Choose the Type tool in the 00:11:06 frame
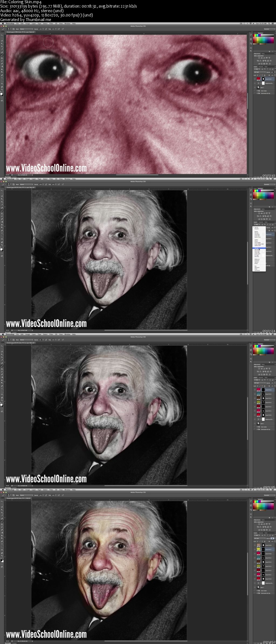This screenshot has height=644, width=276. point(2,389)
